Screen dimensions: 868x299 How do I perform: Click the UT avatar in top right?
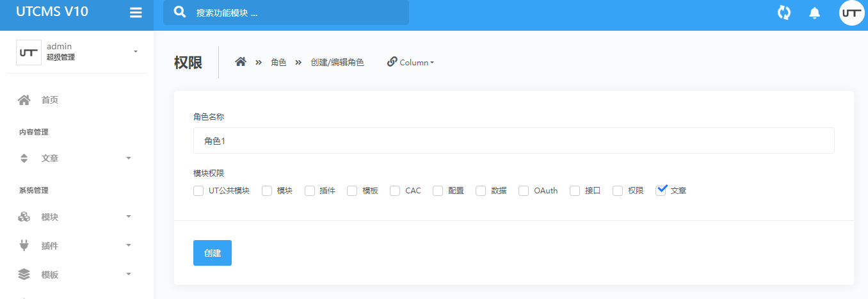coord(851,13)
